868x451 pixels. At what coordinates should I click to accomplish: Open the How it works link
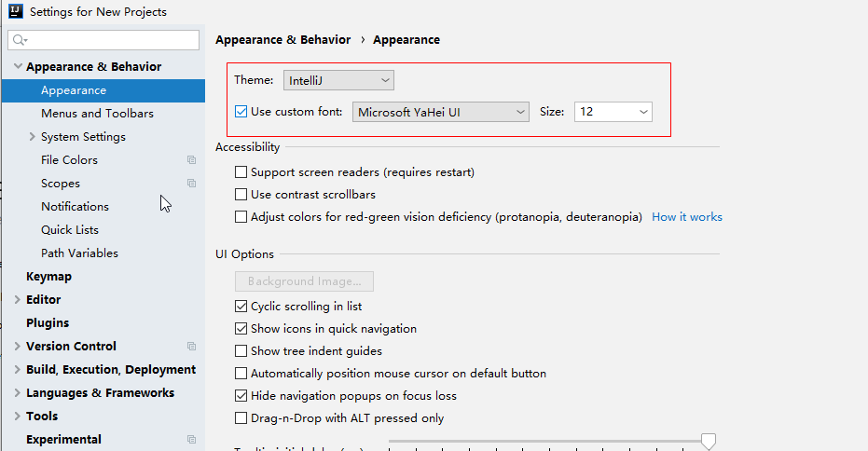686,217
